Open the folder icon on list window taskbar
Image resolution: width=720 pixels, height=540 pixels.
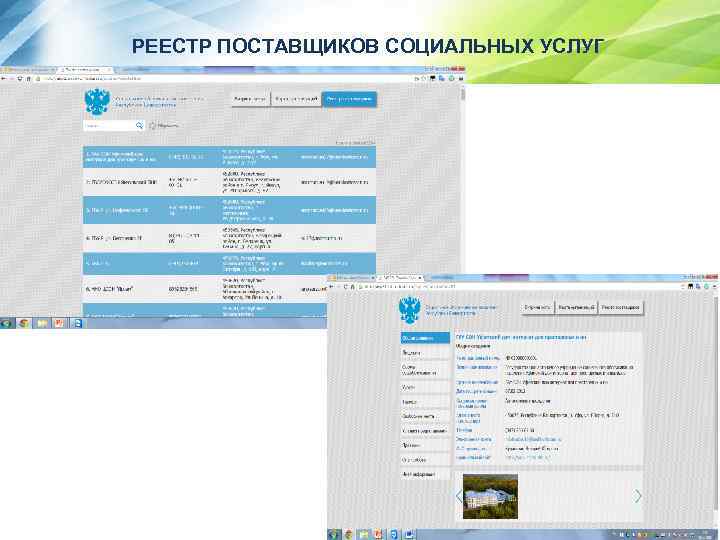tap(42, 323)
